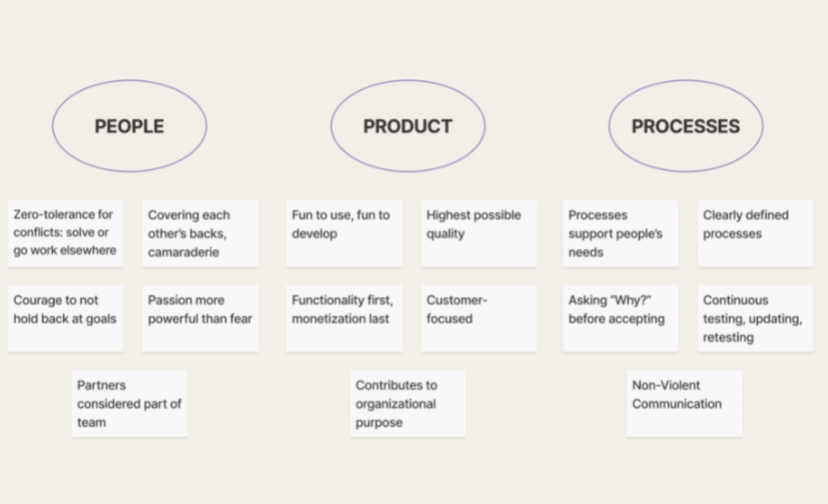This screenshot has height=504, width=828.
Task: Click the purple outline of the PEOPLE ellipse
Action: click(x=130, y=80)
